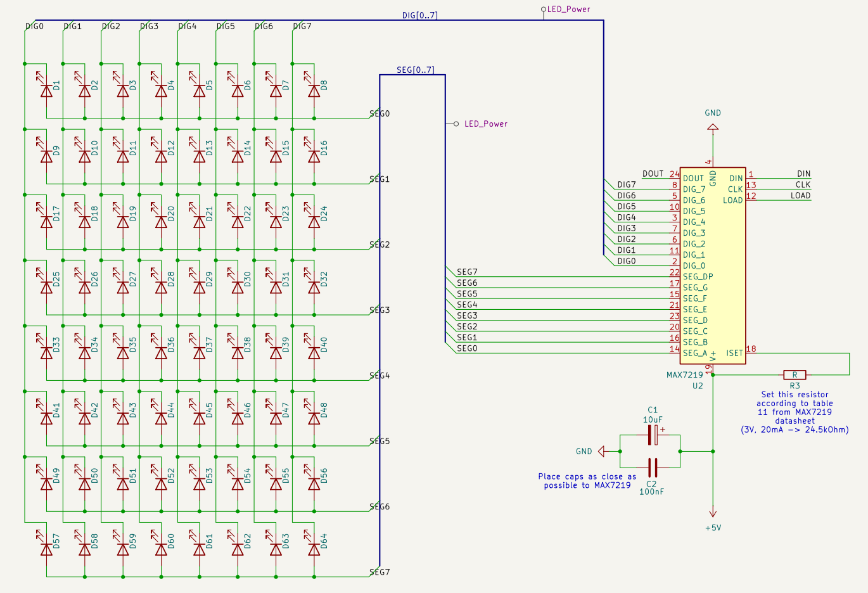Screen dimensions: 868x593
Task: Click GND symbol next to capacitors
Action: coord(601,451)
